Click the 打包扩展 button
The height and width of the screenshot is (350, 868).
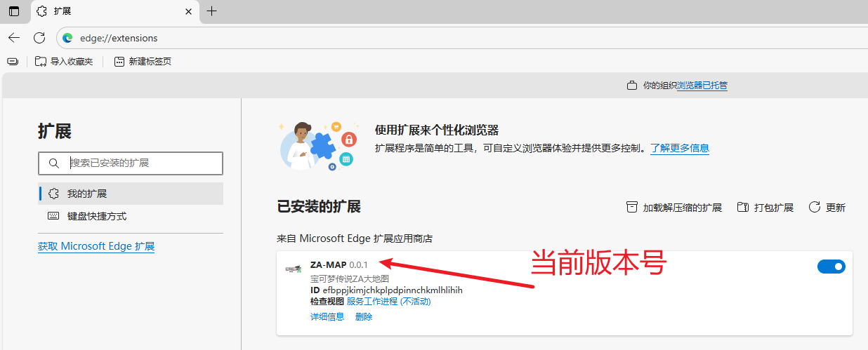pyautogui.click(x=765, y=208)
